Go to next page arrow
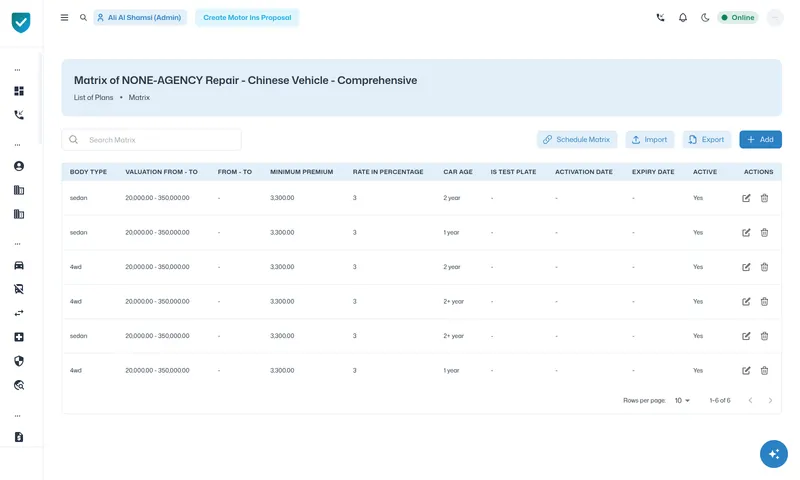This screenshot has width=800, height=480. pyautogui.click(x=770, y=400)
